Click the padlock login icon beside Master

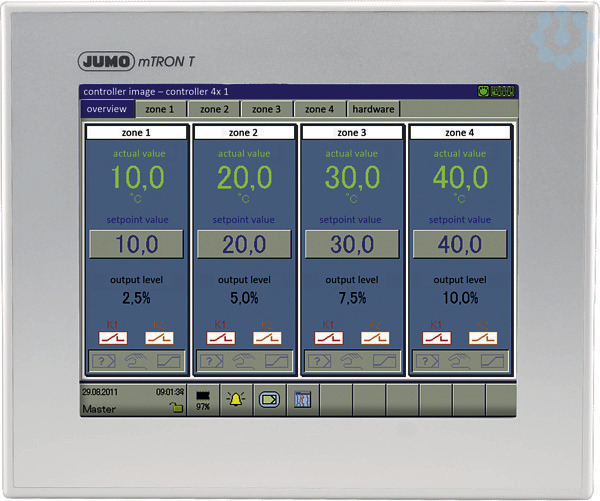click(x=176, y=408)
